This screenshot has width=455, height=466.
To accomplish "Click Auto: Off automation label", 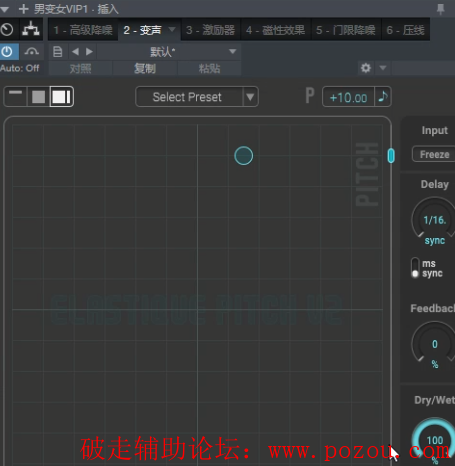I will tap(20, 68).
